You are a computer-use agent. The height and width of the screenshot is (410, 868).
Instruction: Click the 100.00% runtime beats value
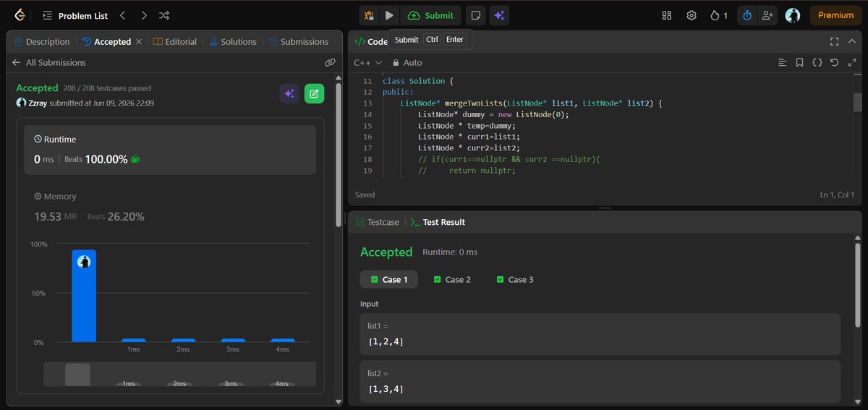pyautogui.click(x=106, y=159)
